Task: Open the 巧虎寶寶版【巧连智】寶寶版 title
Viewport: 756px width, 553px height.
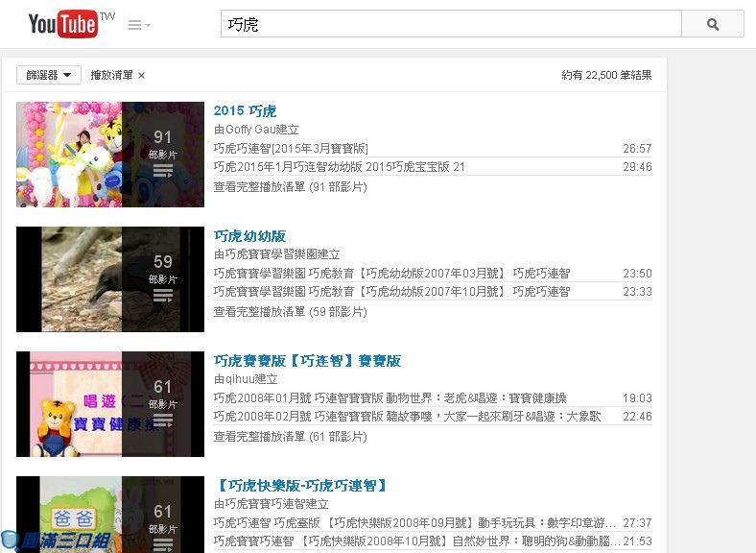Action: point(308,361)
